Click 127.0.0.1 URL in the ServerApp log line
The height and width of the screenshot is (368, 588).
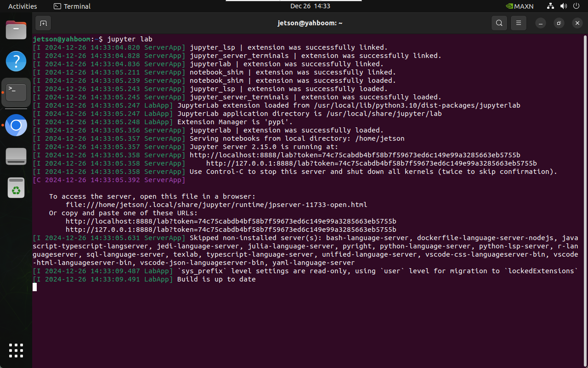[x=371, y=163]
